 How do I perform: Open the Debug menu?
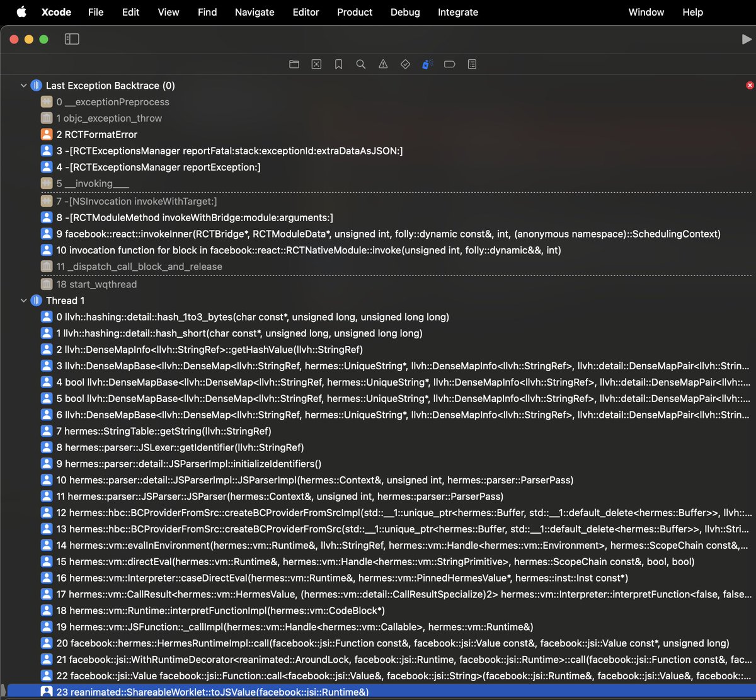(405, 12)
